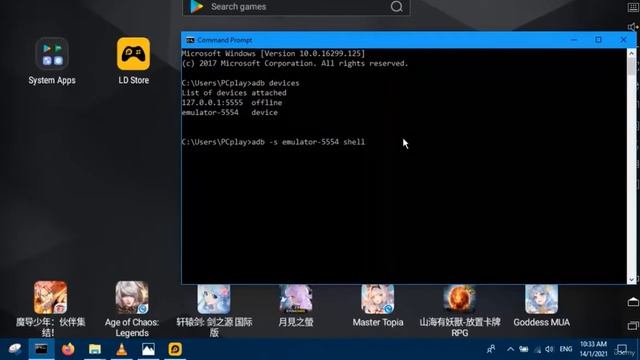The image size is (640, 360).
Task: Click the Command Prompt scrollbar up arrow
Action: tap(631, 53)
